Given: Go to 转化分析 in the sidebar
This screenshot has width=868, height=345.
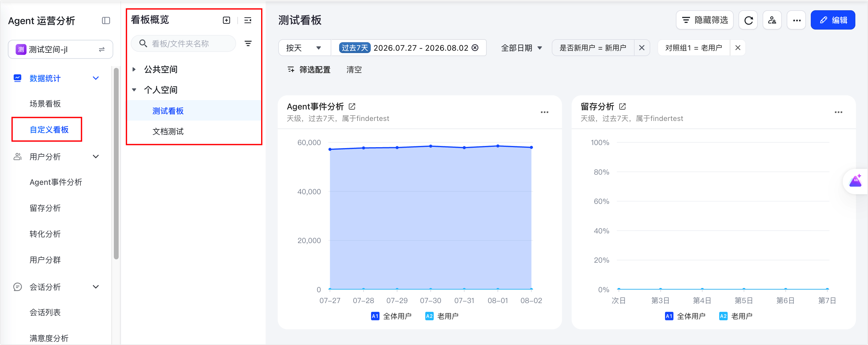Looking at the screenshot, I should click(45, 234).
